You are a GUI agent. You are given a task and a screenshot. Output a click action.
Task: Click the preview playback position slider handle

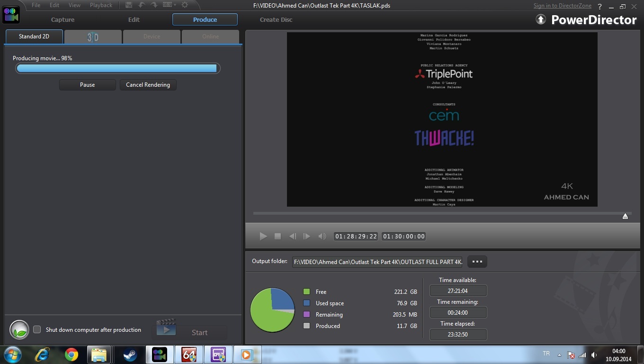pos(625,216)
